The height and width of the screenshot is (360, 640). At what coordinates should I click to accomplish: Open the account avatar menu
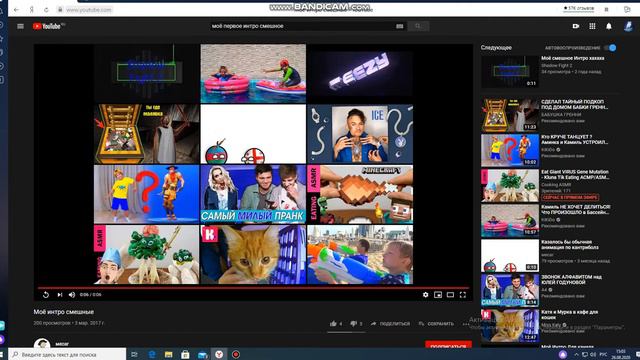(x=628, y=26)
